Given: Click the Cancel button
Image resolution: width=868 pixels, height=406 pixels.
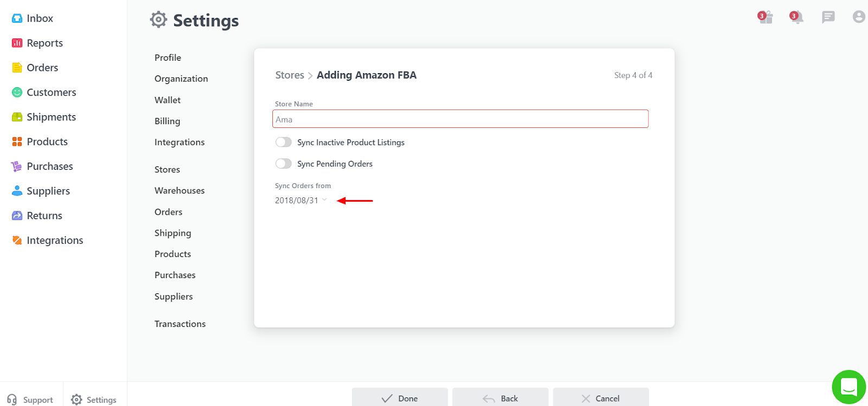Looking at the screenshot, I should click(601, 397).
